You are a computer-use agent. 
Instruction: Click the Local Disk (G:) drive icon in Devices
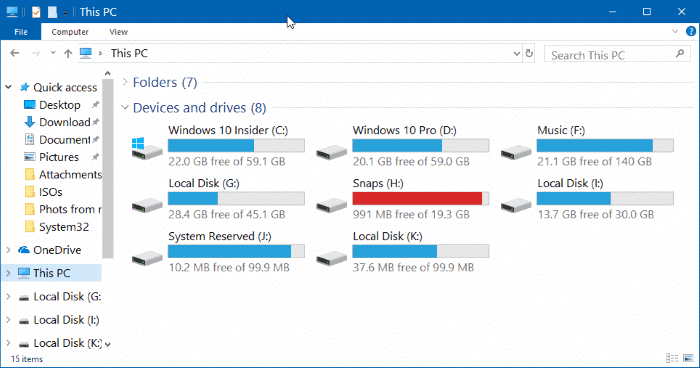147,205
